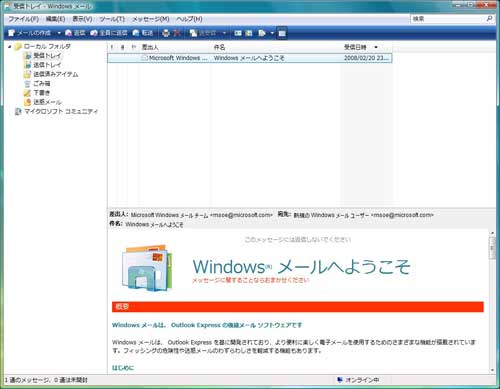Screen dimensions: 500x389
Task: Select the 受信トレイ (Inbox) folder
Action: (47, 56)
